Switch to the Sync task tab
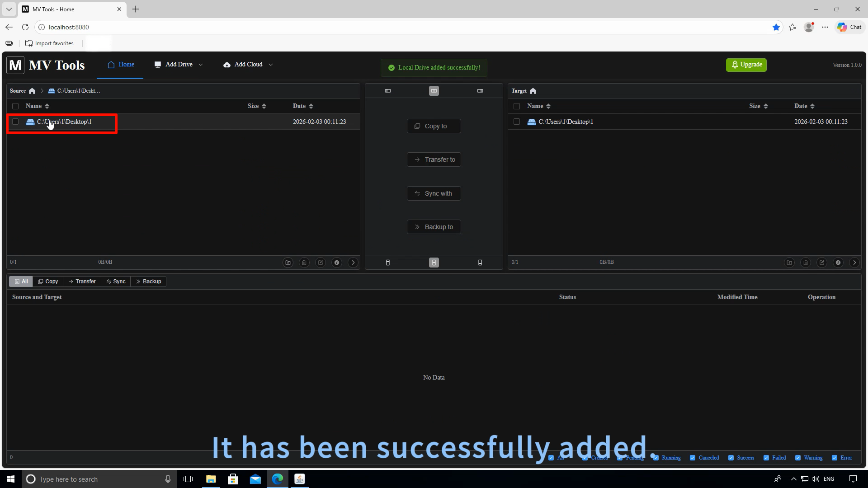The height and width of the screenshot is (488, 868). click(x=116, y=281)
